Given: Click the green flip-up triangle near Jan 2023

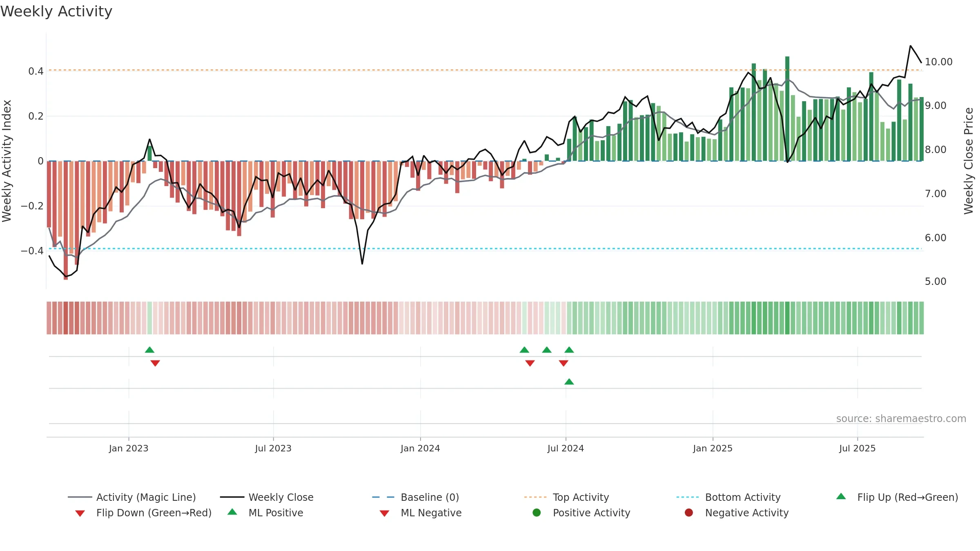Looking at the screenshot, I should tap(149, 350).
